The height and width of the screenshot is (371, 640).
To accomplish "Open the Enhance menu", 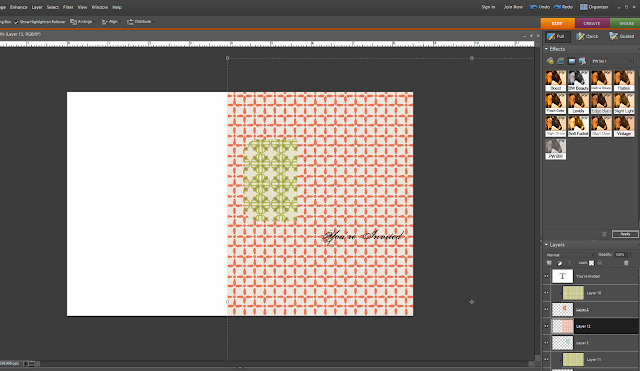I will coord(18,7).
